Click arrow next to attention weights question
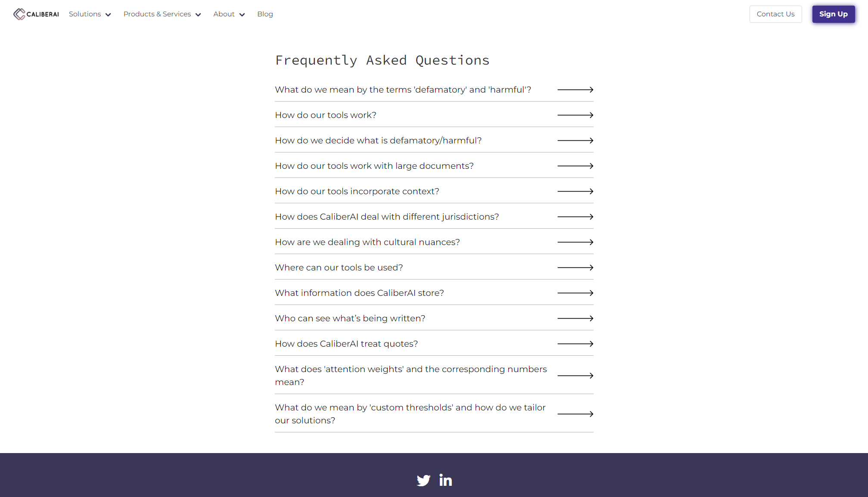 tap(575, 376)
